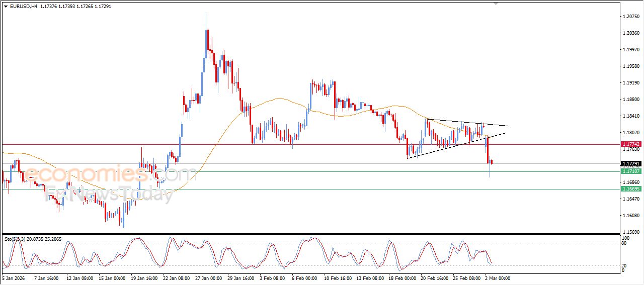Click the 1.15690 level on price axis
Image resolution: width=644 pixels, height=285 pixels.
click(631, 232)
